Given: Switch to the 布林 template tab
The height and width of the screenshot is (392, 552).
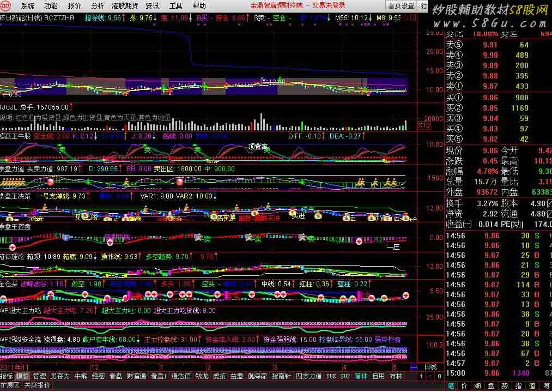Looking at the screenshot, I should 396,376.
